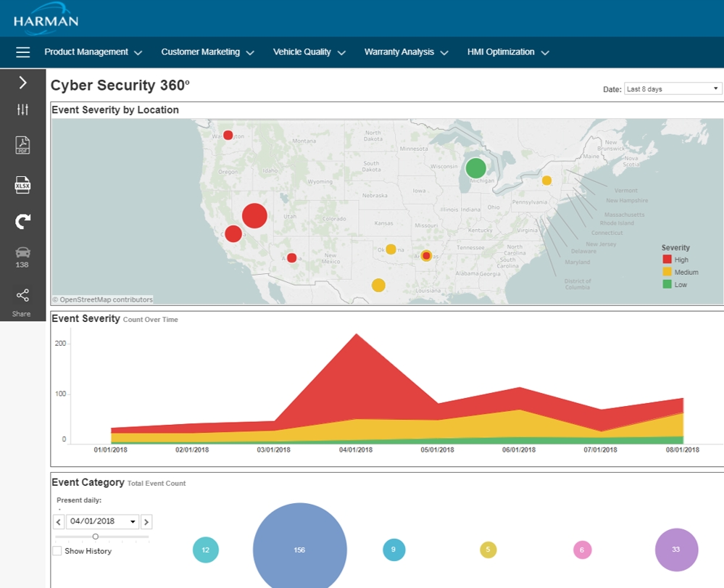Select Low severity in the legend

point(675,284)
